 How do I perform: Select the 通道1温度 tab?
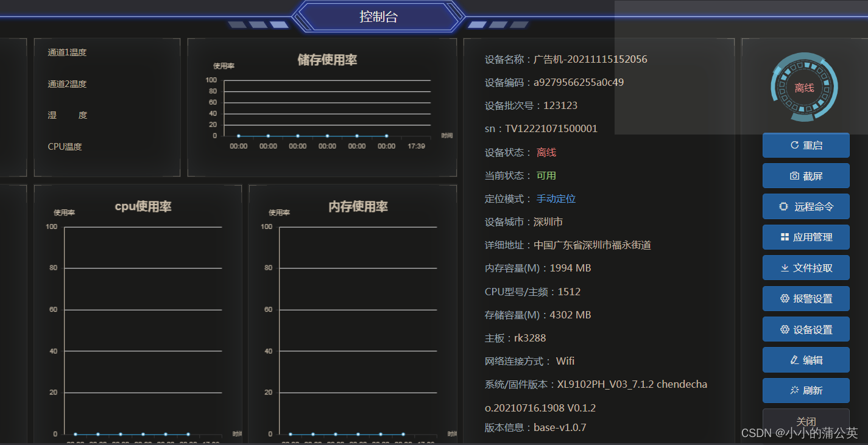[66, 52]
